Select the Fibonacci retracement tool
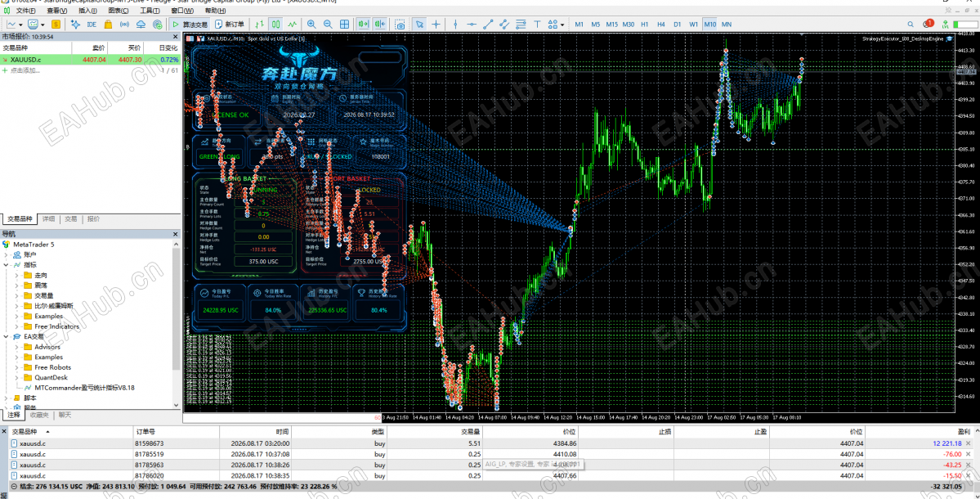The width and height of the screenshot is (980, 499). 520,25
